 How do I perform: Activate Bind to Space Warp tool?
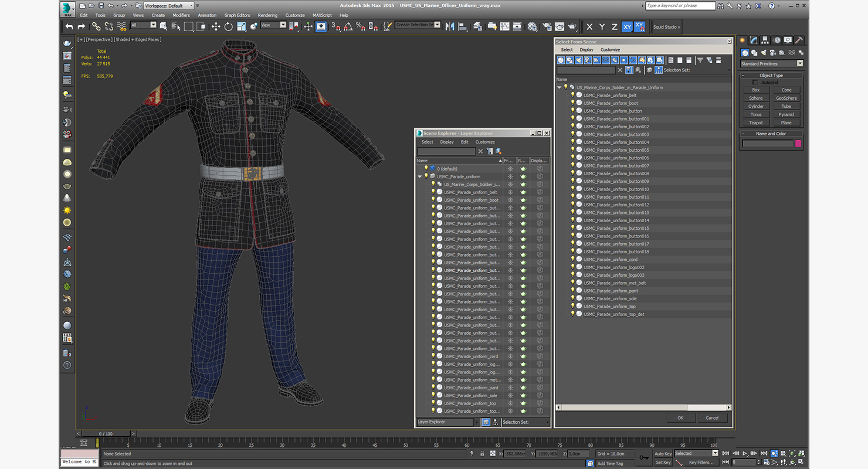122,26
